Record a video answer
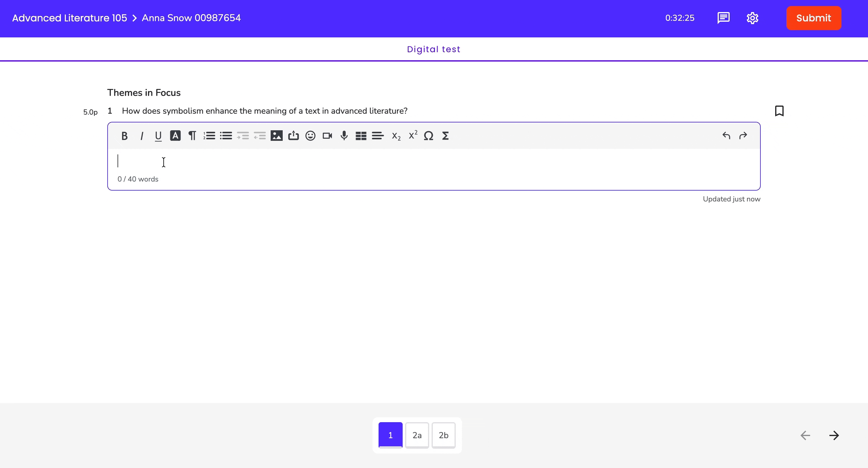Image resolution: width=868 pixels, height=468 pixels. click(327, 135)
